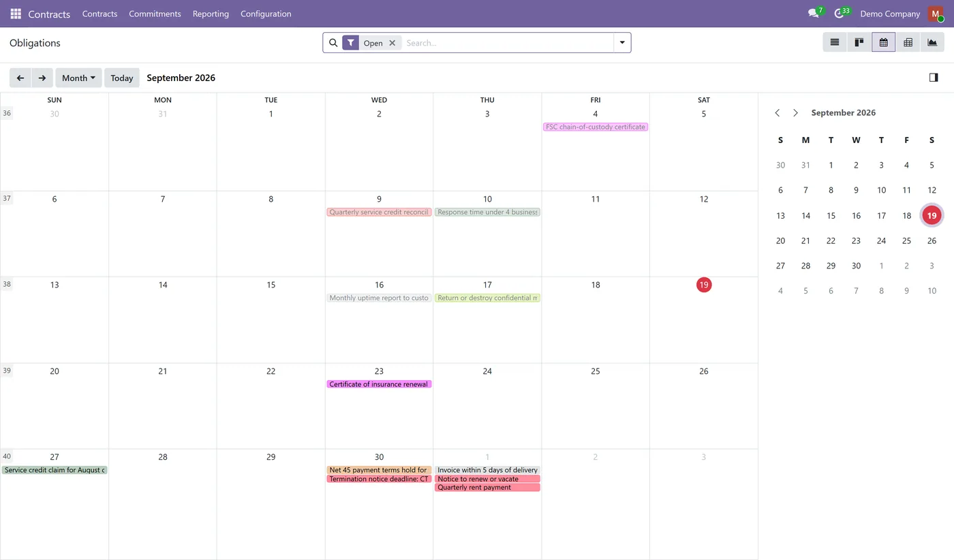The height and width of the screenshot is (560, 954).
Task: Switch to list view
Action: pos(835,42)
